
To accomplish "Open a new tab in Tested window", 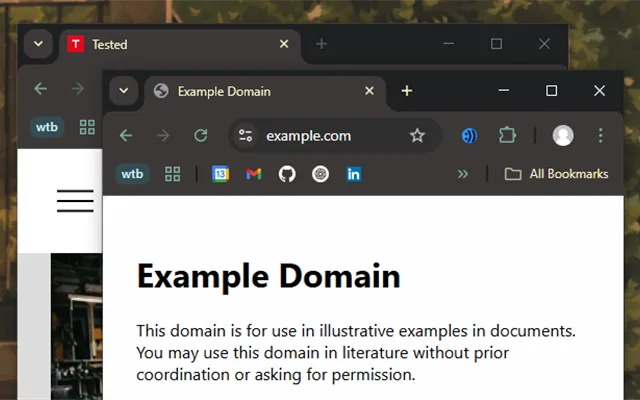I will click(x=321, y=44).
